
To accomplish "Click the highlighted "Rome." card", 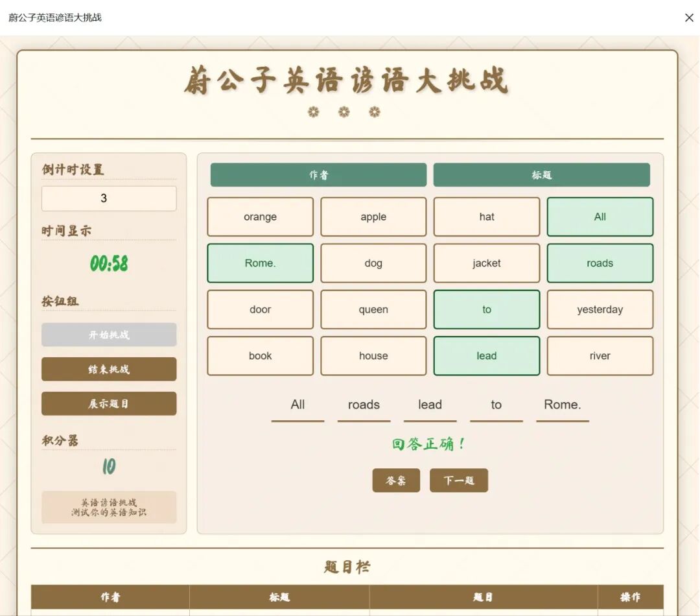I will click(x=260, y=263).
